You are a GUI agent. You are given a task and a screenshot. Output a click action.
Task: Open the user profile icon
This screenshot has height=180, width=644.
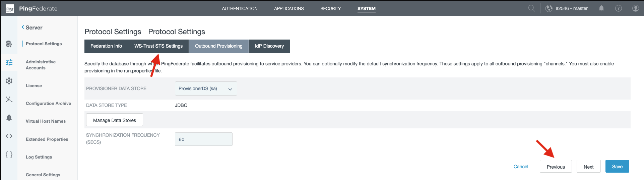click(635, 8)
